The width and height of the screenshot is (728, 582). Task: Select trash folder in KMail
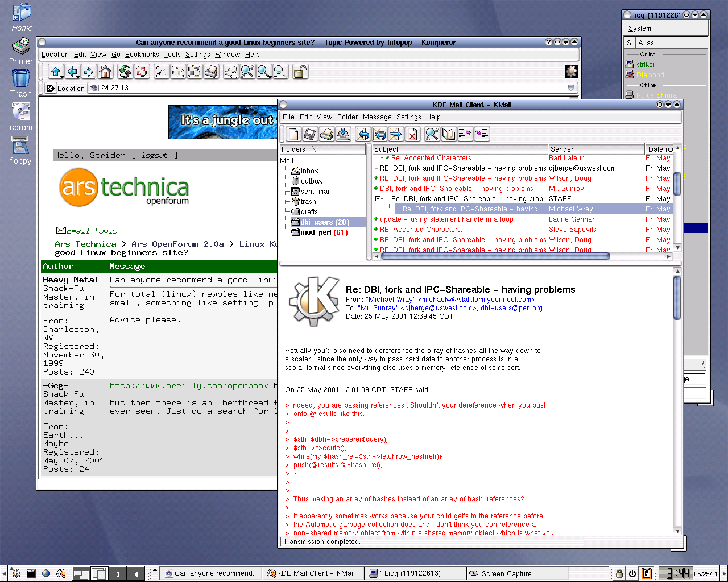coord(304,202)
